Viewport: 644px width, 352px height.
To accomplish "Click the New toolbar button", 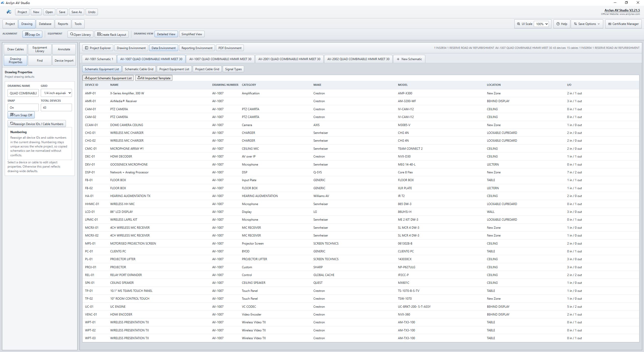I will [x=36, y=12].
